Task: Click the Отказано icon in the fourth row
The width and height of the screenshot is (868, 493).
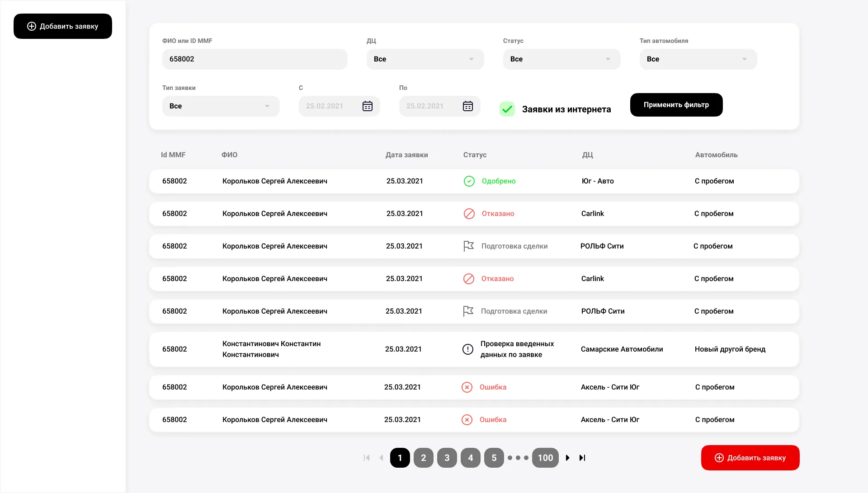Action: pyautogui.click(x=469, y=279)
